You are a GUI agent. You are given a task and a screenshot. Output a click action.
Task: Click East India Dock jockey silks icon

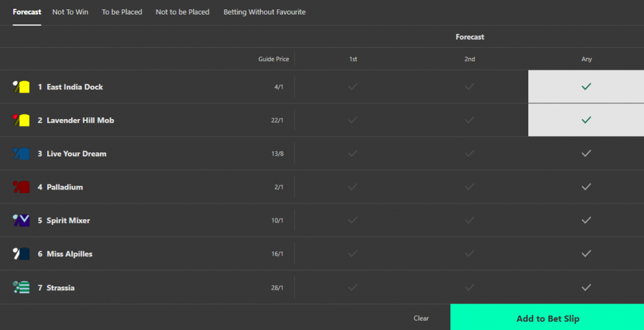click(21, 87)
